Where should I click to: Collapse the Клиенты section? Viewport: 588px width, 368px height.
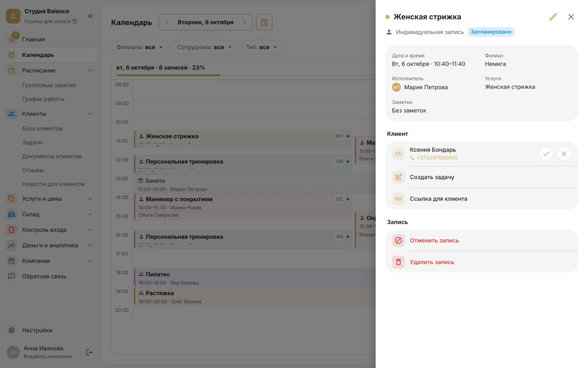tap(90, 114)
